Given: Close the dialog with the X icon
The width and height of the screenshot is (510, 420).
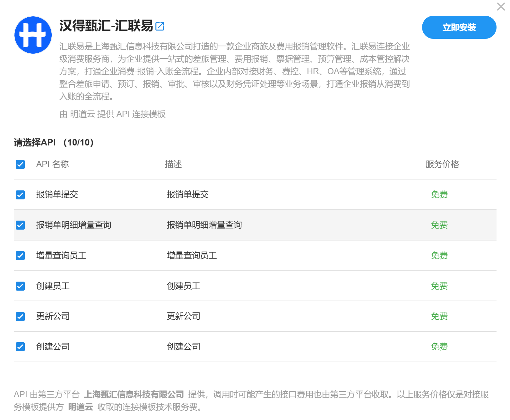Looking at the screenshot, I should 501,7.
